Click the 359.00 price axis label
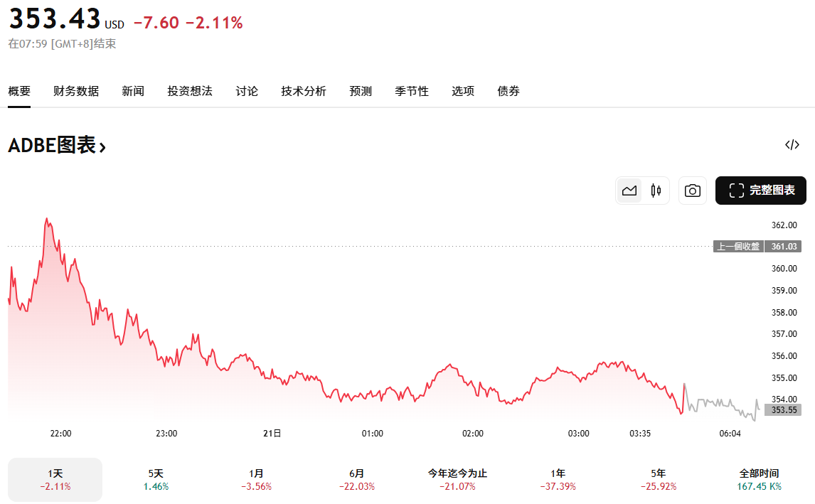Image resolution: width=815 pixels, height=504 pixels. 784,290
